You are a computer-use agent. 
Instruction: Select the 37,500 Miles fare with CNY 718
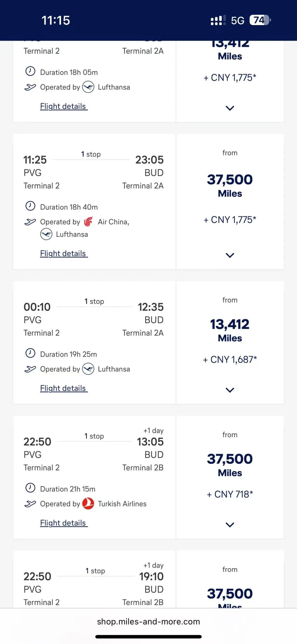[x=230, y=477]
